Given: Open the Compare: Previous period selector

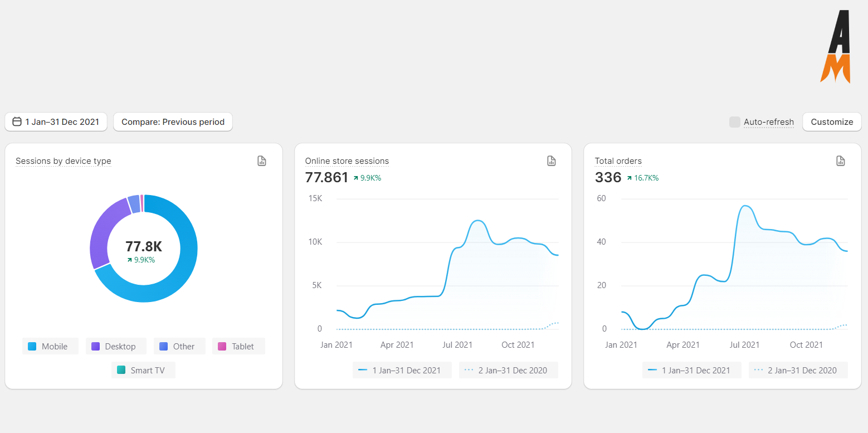Looking at the screenshot, I should [173, 121].
